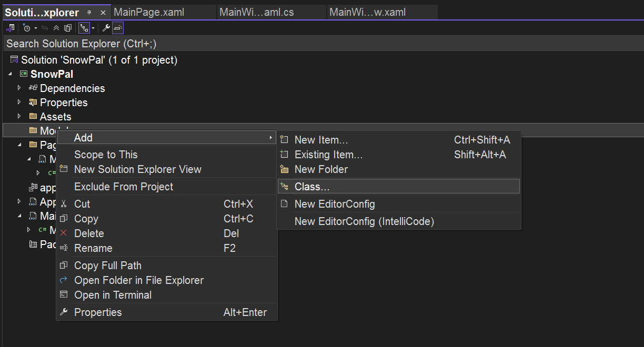Open the Pending Changes Filter dropdown arrow
This screenshot has height=347, width=644.
coord(35,28)
